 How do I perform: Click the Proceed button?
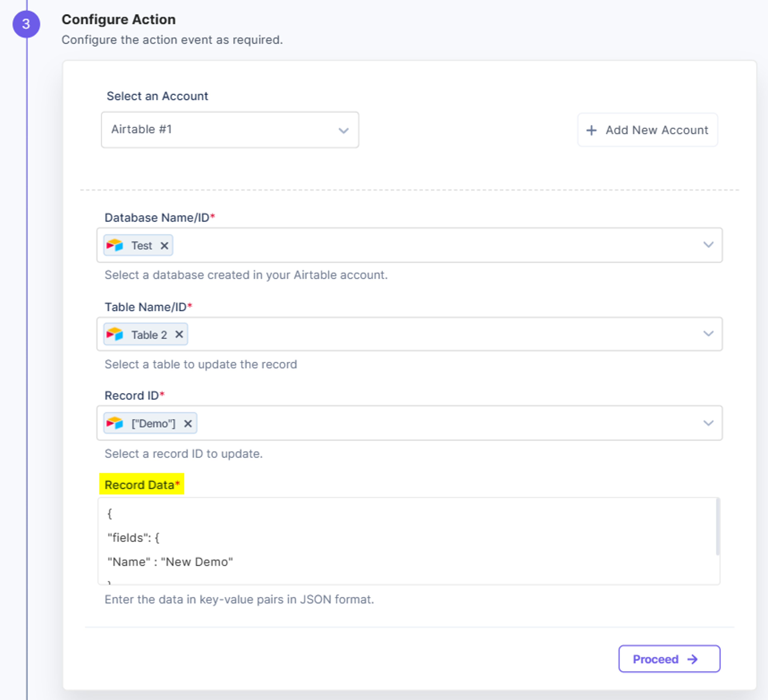coord(669,659)
